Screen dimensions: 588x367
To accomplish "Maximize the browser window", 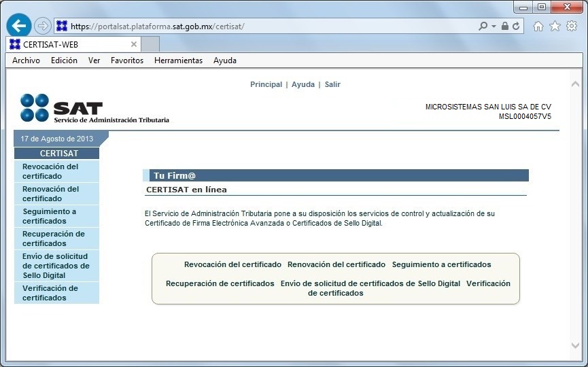I will pos(542,7).
